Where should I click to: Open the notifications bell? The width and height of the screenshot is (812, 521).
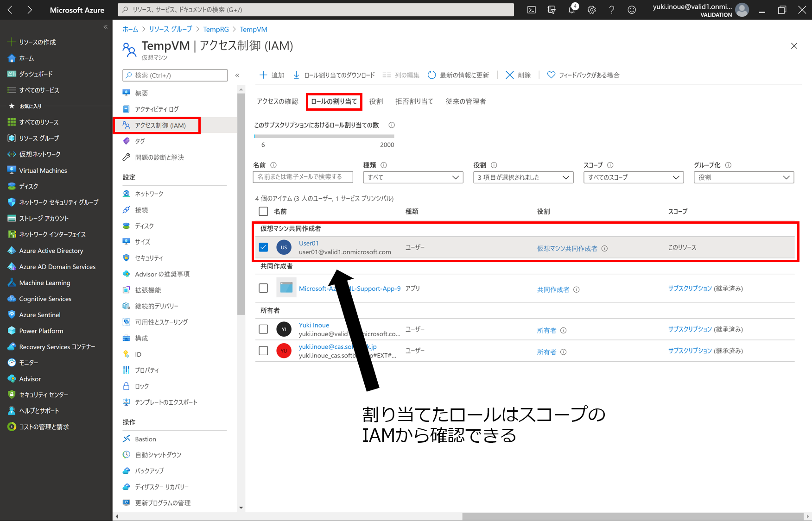(x=572, y=10)
